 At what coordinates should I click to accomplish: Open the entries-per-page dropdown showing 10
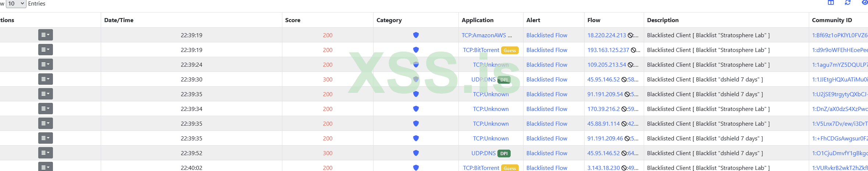(16, 4)
